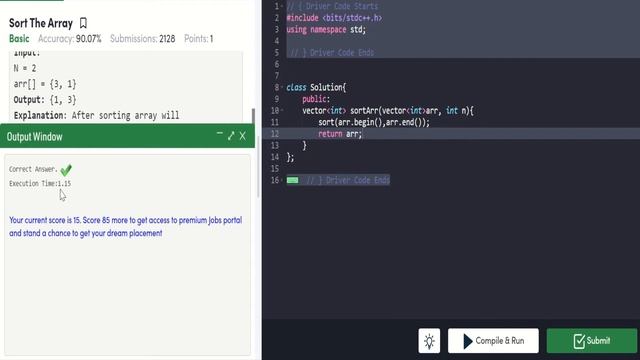Image resolution: width=640 pixels, height=360 pixels.
Task: Click the green correct answer checkmark
Action: 66,169
